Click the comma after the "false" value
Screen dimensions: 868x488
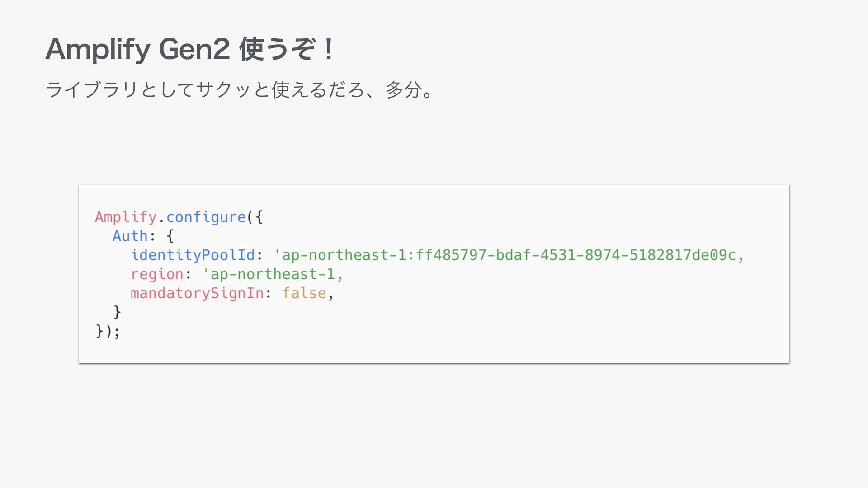331,295
